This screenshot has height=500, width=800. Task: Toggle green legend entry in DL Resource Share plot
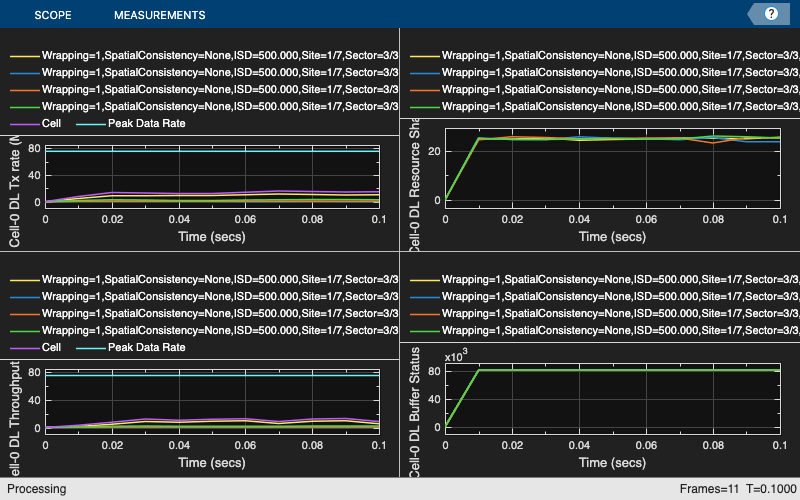[605, 106]
